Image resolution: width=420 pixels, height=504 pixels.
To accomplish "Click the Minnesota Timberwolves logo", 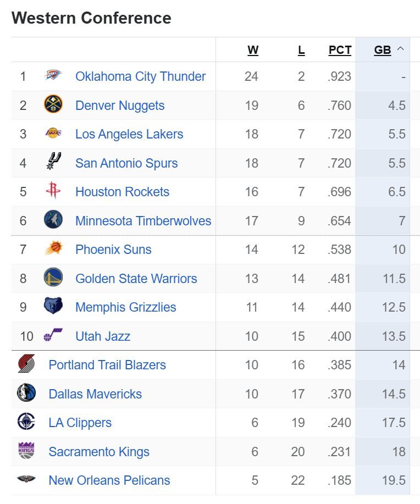I will [53, 220].
